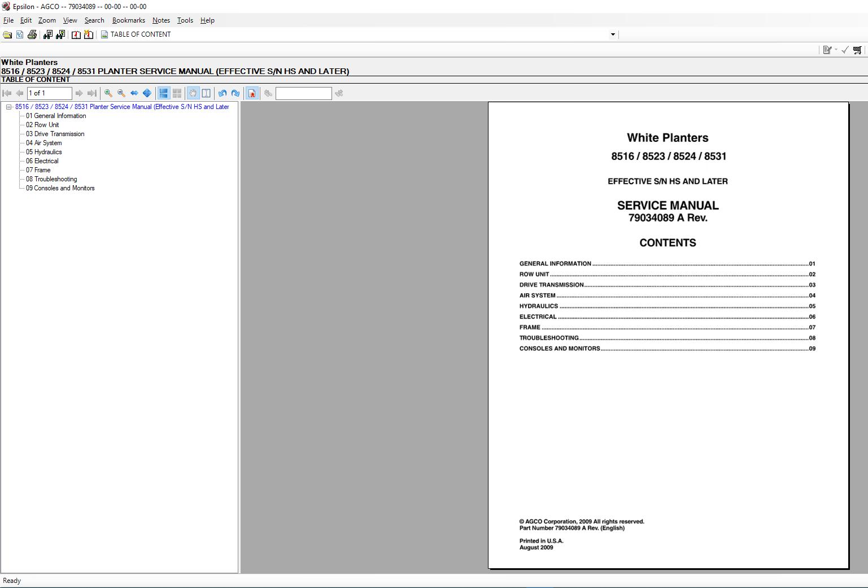868x588 pixels.
Task: Open the small arrow beside notes icon
Action: coord(836,50)
